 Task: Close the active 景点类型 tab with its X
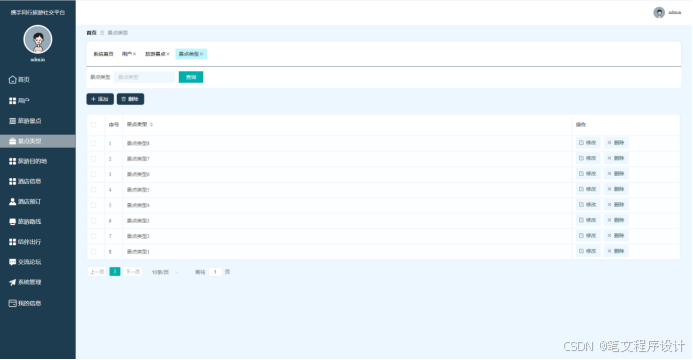[x=202, y=54]
